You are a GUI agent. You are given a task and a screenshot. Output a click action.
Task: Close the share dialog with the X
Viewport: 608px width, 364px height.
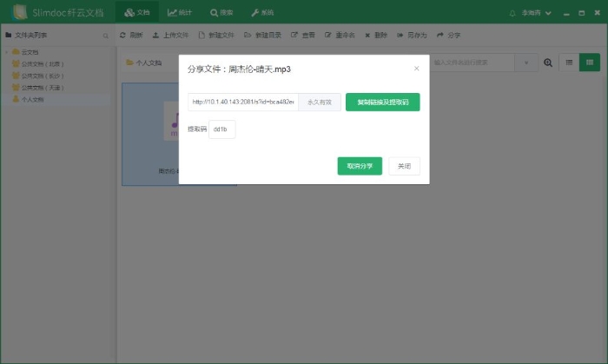pos(416,68)
